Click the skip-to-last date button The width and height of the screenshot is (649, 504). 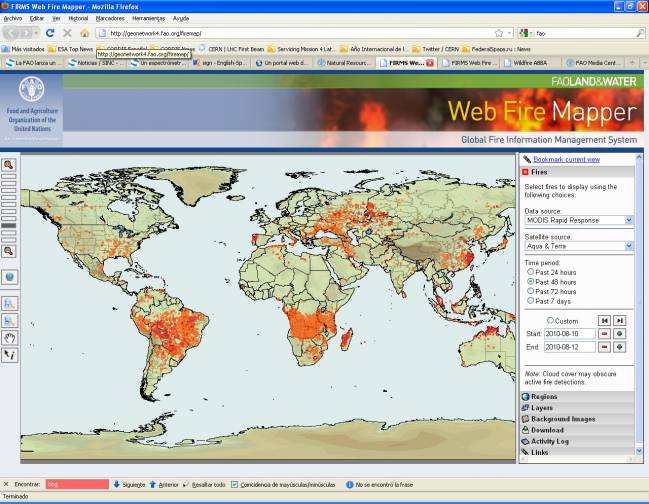[x=620, y=321]
